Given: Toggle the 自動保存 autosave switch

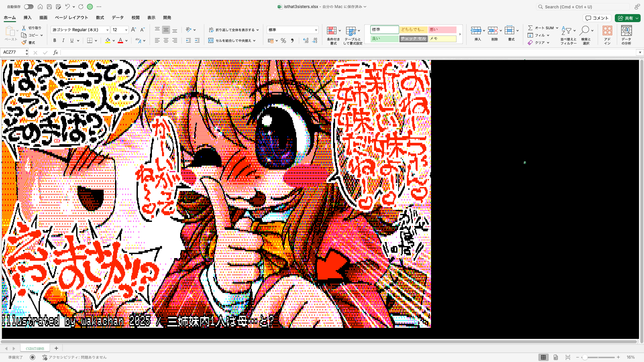Looking at the screenshot, I should [29, 7].
